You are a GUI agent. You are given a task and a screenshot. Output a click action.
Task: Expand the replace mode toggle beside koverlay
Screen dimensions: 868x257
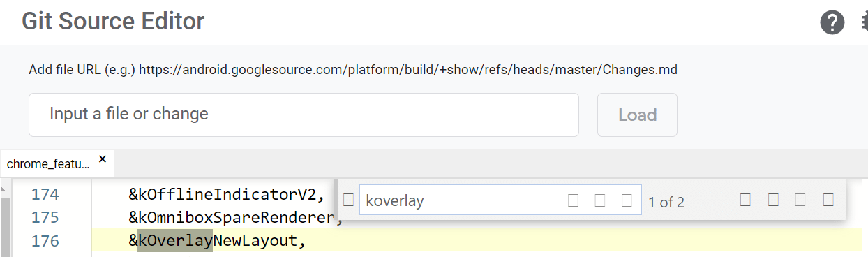coord(348,201)
